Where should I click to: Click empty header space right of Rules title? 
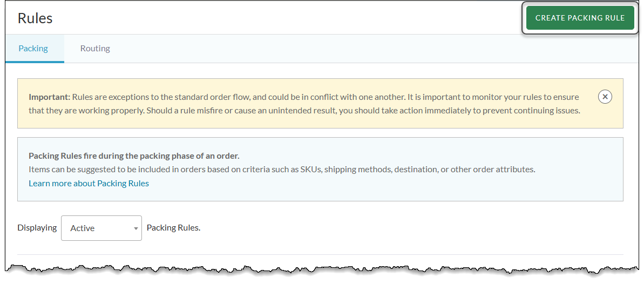[270, 18]
